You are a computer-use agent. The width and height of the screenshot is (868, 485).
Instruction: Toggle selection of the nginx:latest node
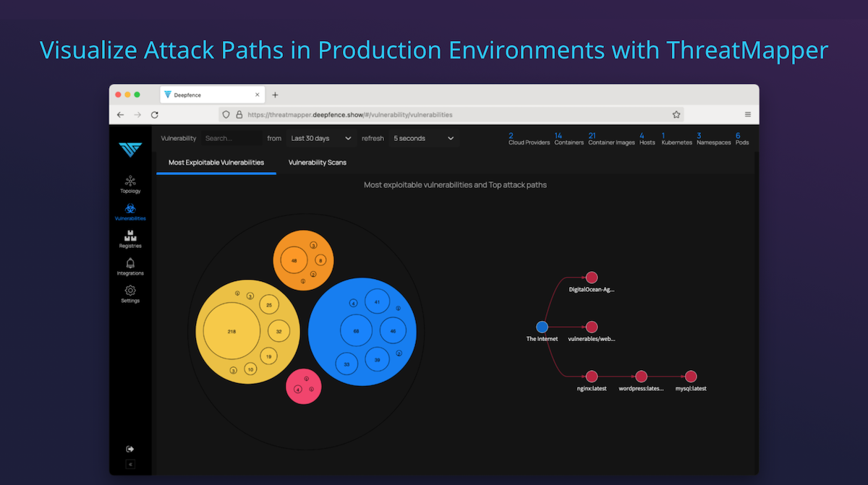click(592, 376)
